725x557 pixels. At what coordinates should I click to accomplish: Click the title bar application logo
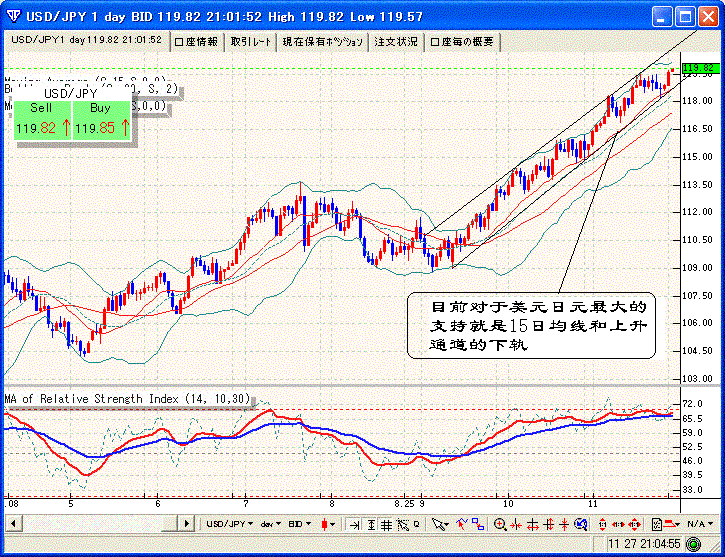click(x=13, y=17)
